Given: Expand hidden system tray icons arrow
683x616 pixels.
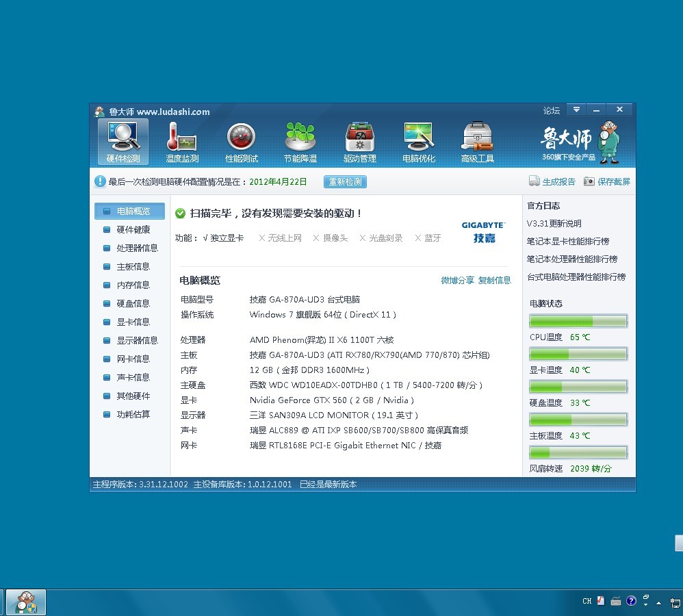Looking at the screenshot, I should 658,602.
